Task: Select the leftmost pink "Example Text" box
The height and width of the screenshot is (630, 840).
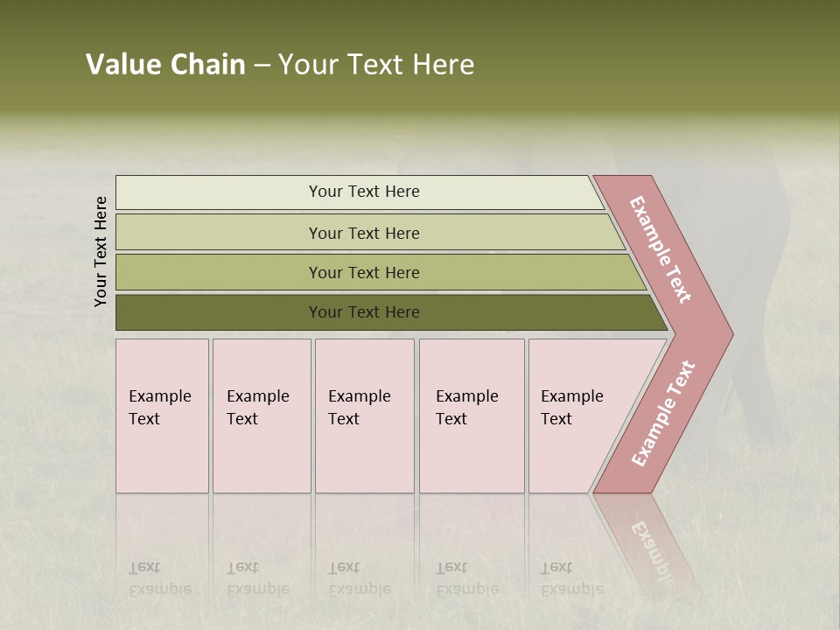Action: 162,416
